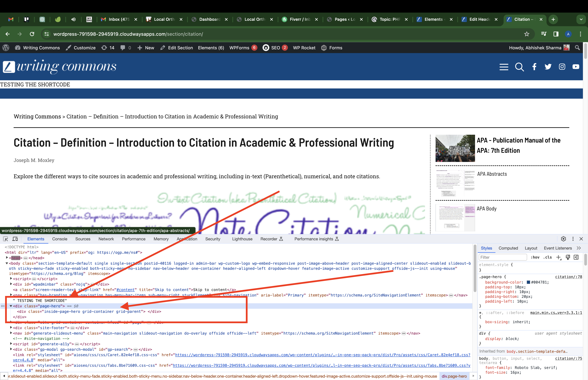Click the address bar URL
The width and height of the screenshot is (588, 380).
(128, 34)
